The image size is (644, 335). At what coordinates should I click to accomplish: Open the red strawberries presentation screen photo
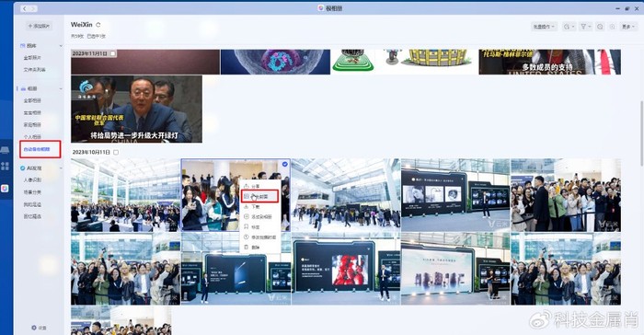[x=346, y=269]
